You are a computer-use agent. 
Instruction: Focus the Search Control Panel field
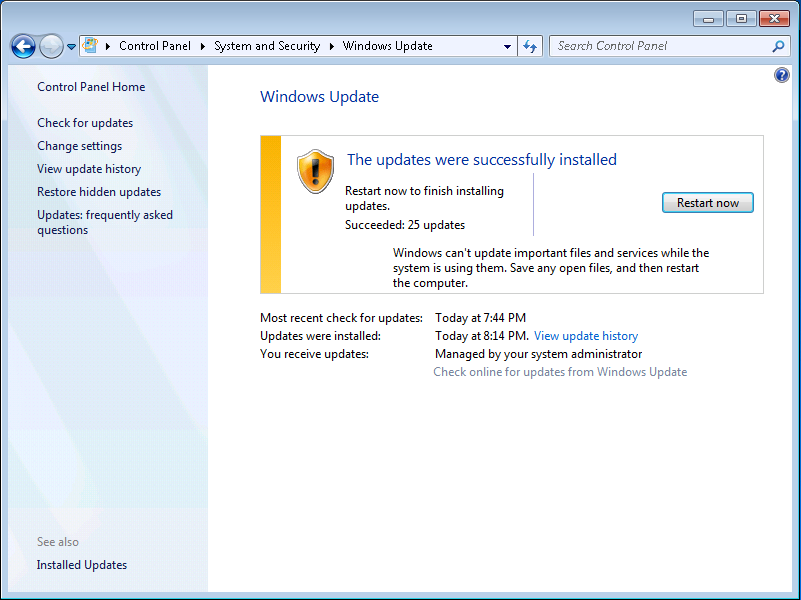660,46
